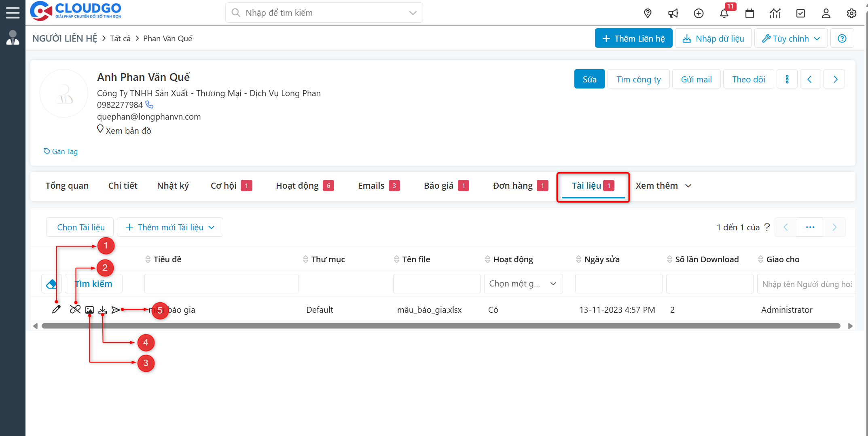Click the download icon for mẫu báo giá
The height and width of the screenshot is (436, 868).
pos(103,310)
